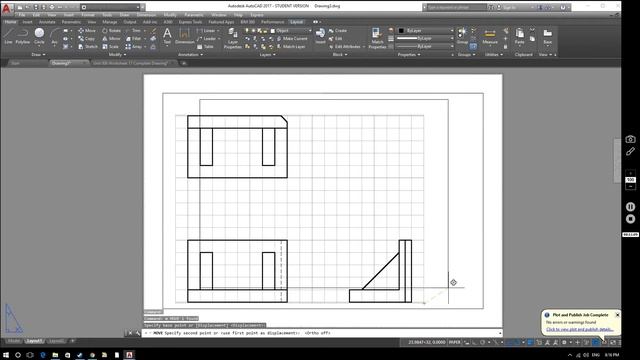Expand the Layers panel
640x360 pixels.
(267, 54)
